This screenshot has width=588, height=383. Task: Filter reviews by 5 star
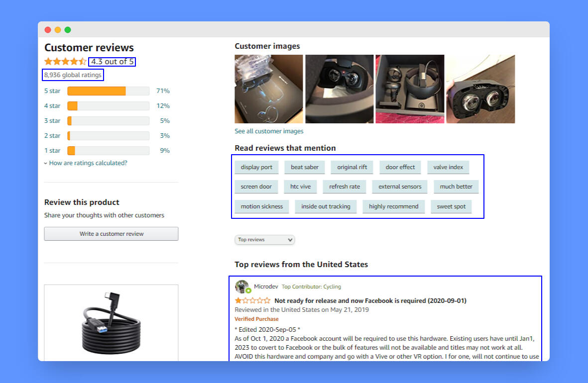[52, 91]
